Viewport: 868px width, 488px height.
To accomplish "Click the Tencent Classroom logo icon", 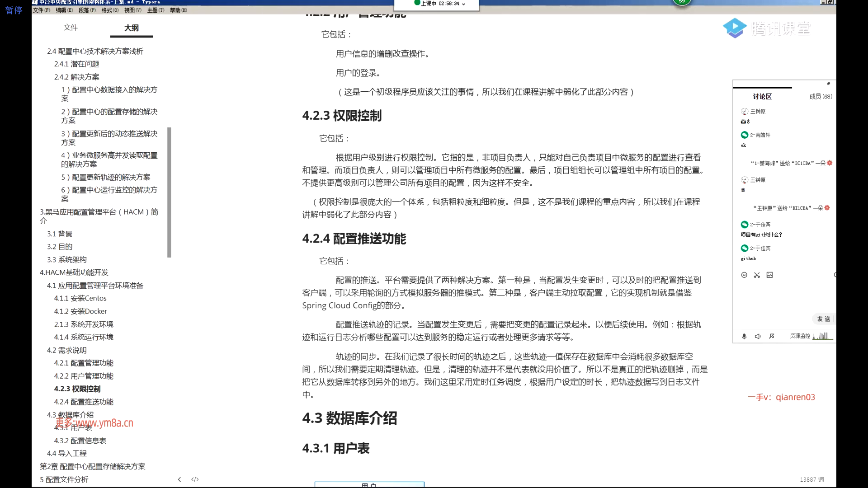I will (x=735, y=28).
